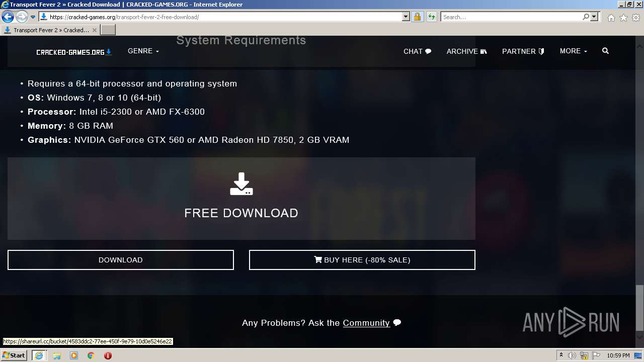
Task: Click the security lock icon
Action: pos(417,17)
